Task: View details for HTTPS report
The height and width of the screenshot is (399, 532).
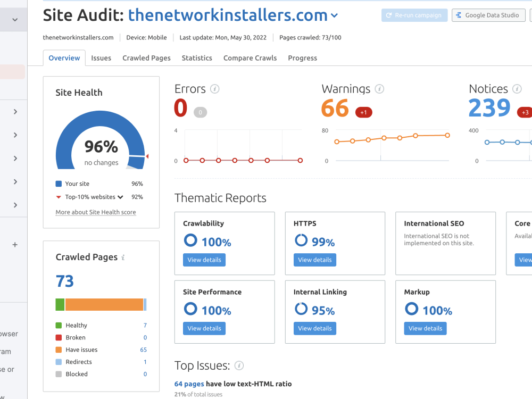Action: (315, 260)
